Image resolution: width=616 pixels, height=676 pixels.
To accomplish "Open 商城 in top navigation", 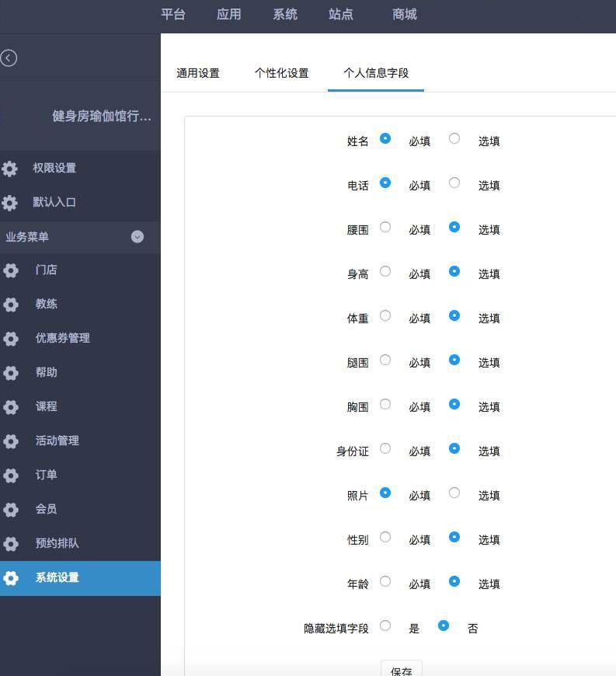I will point(405,14).
